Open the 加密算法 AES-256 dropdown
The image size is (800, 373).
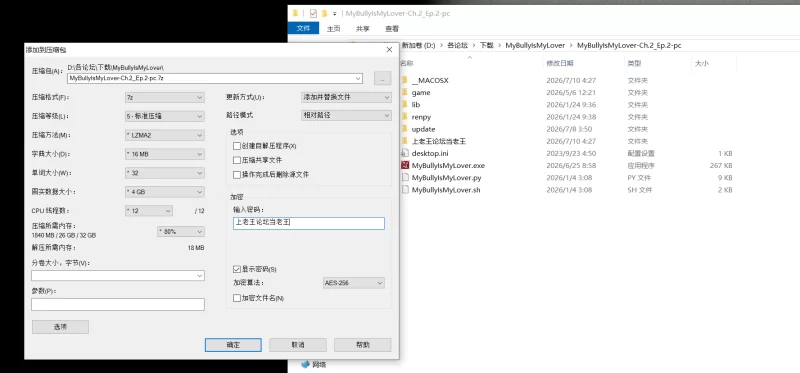click(354, 283)
